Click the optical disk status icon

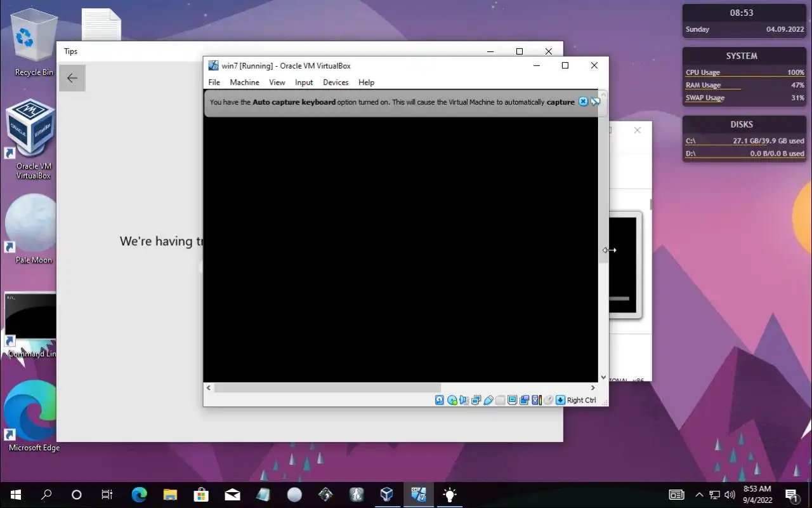tap(452, 400)
